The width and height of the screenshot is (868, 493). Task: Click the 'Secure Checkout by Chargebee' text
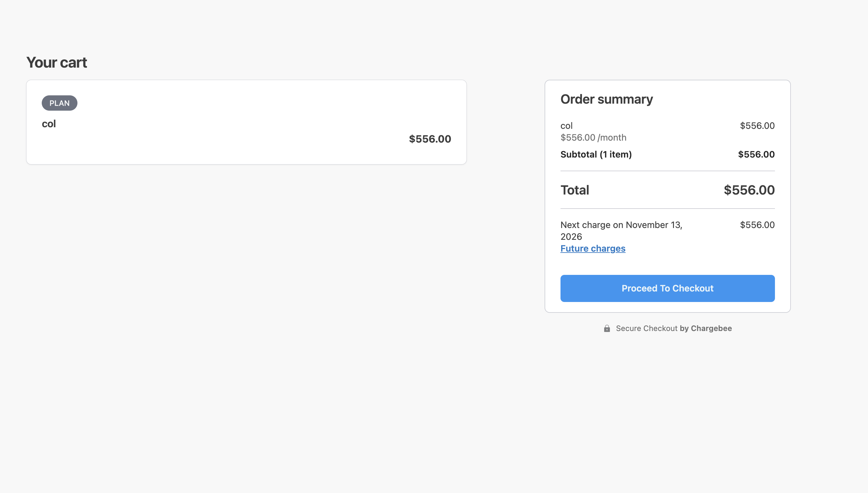click(x=674, y=328)
